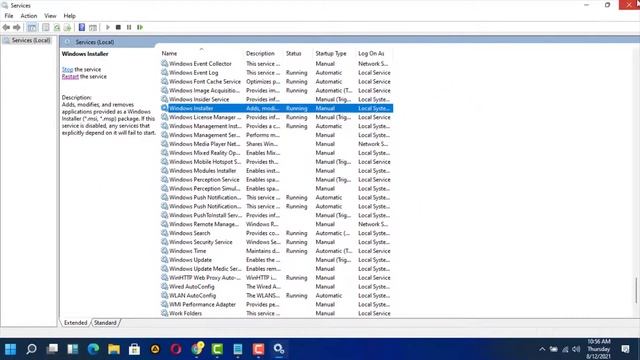Launch Microsoft Edge from taskbar
The image size is (640, 360).
(93, 349)
